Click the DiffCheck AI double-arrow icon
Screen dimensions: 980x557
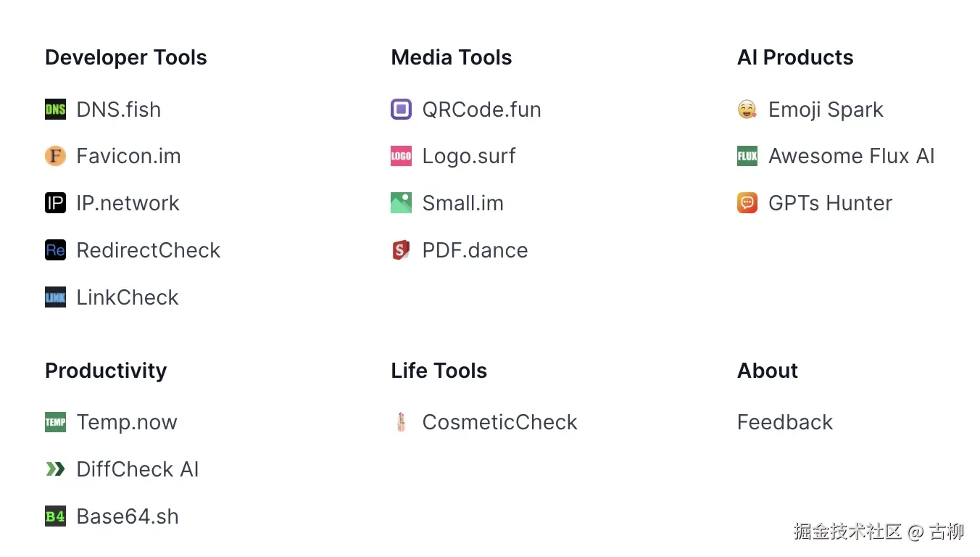(x=55, y=469)
